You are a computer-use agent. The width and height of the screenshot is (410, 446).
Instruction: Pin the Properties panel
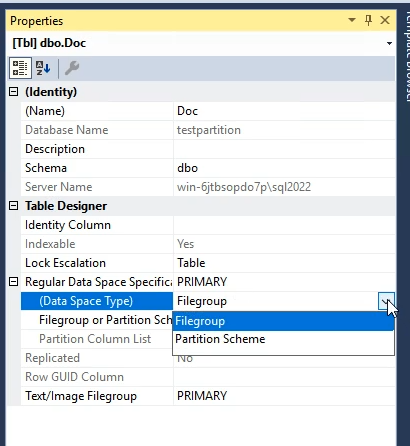368,20
